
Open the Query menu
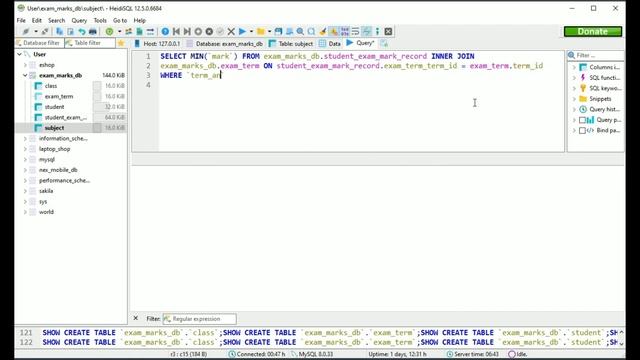79,20
